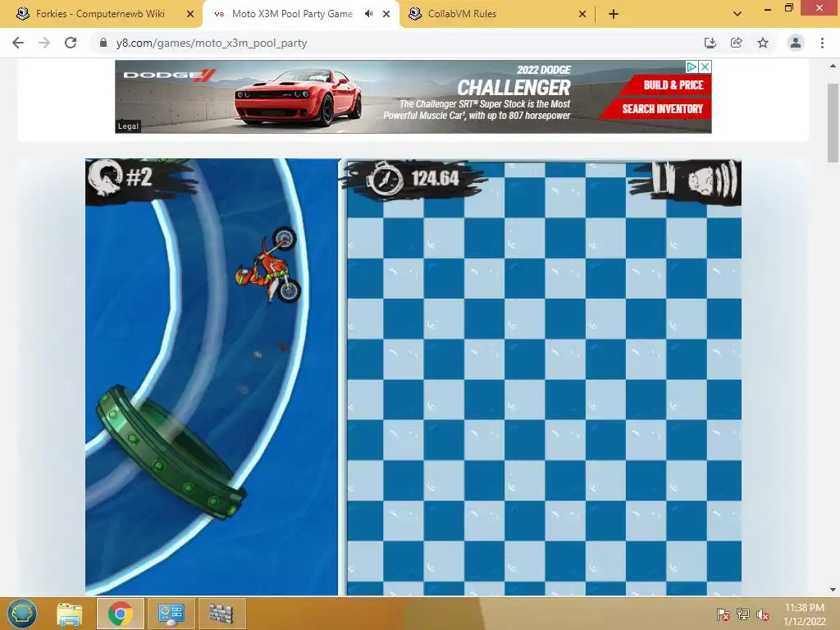Click the Dodge logo in the ad
840x630 pixels.
pyautogui.click(x=169, y=75)
